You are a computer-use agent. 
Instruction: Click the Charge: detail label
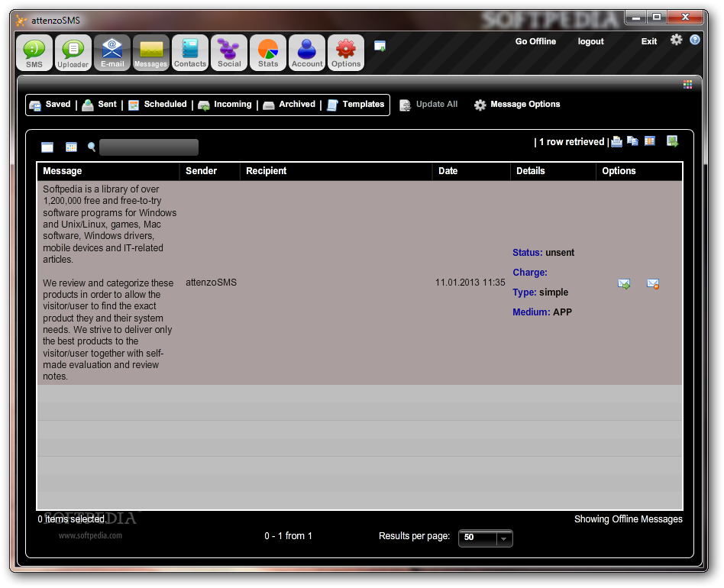pos(529,273)
